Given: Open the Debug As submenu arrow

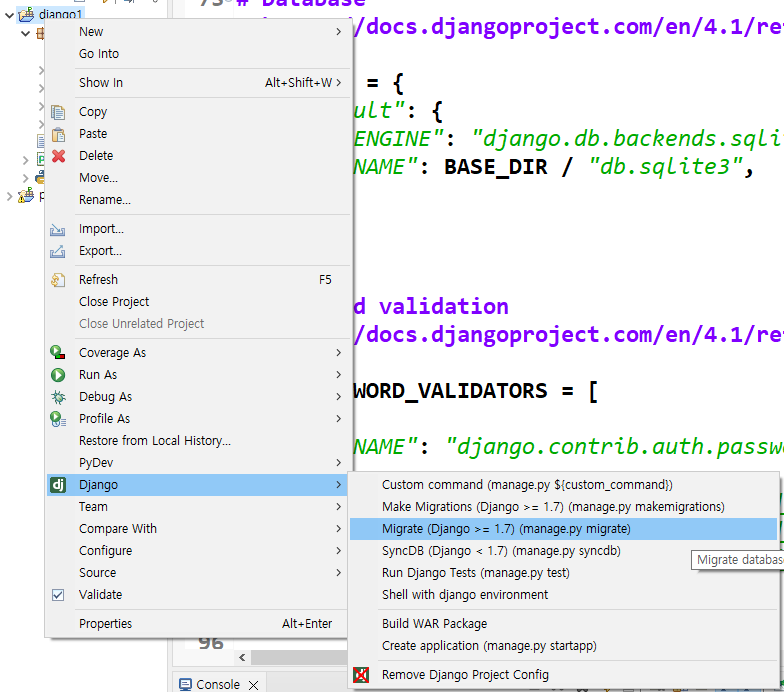Looking at the screenshot, I should (x=338, y=396).
